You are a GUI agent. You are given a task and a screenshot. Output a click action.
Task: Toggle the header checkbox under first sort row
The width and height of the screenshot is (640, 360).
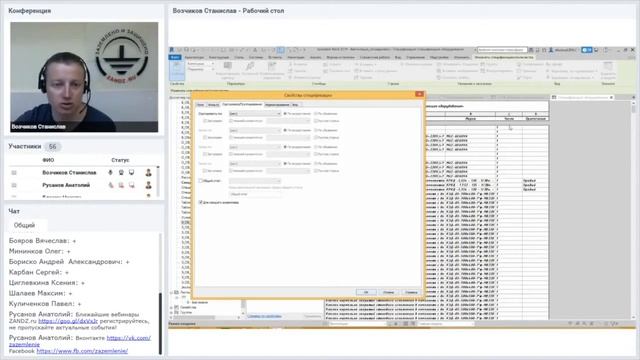point(205,121)
